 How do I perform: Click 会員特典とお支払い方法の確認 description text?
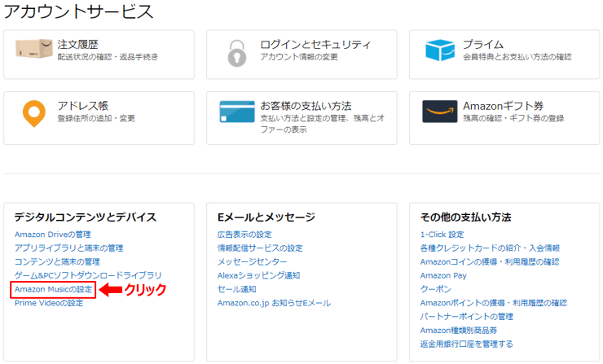tap(517, 57)
